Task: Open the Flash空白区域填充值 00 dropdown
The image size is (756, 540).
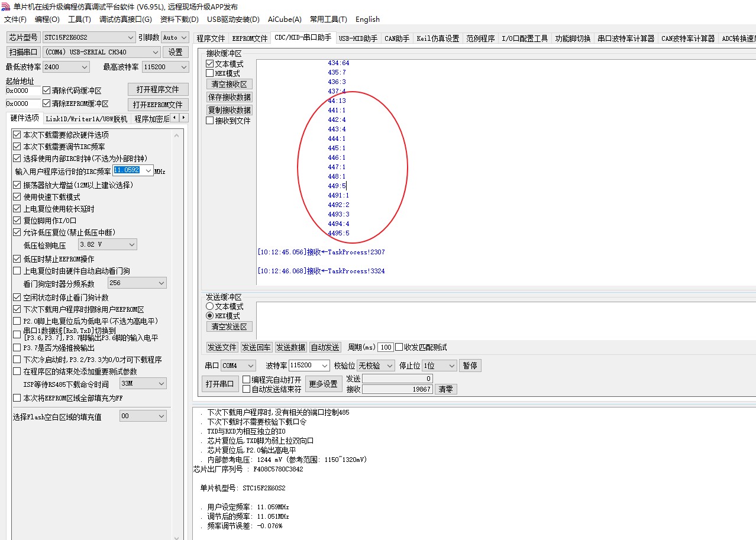Action: tap(161, 416)
